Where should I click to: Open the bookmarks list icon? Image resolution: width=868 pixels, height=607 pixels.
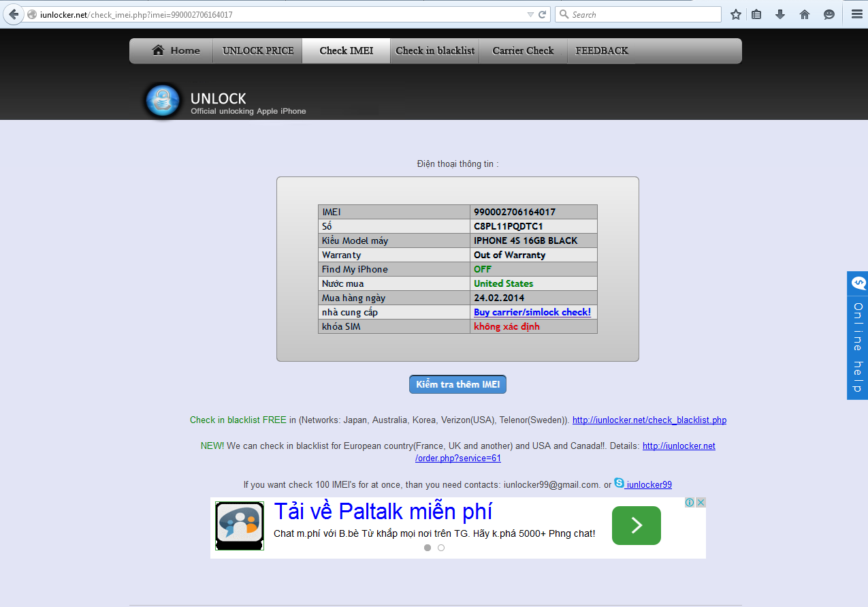756,14
